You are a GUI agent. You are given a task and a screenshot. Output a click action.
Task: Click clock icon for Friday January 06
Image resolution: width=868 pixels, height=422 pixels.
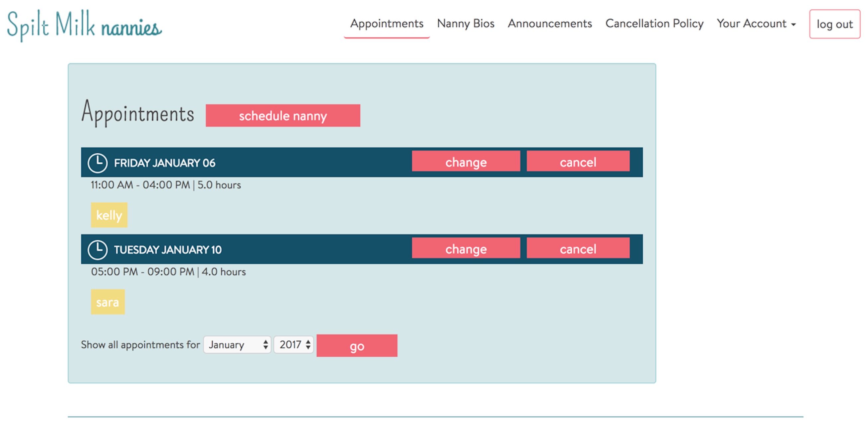tap(97, 163)
